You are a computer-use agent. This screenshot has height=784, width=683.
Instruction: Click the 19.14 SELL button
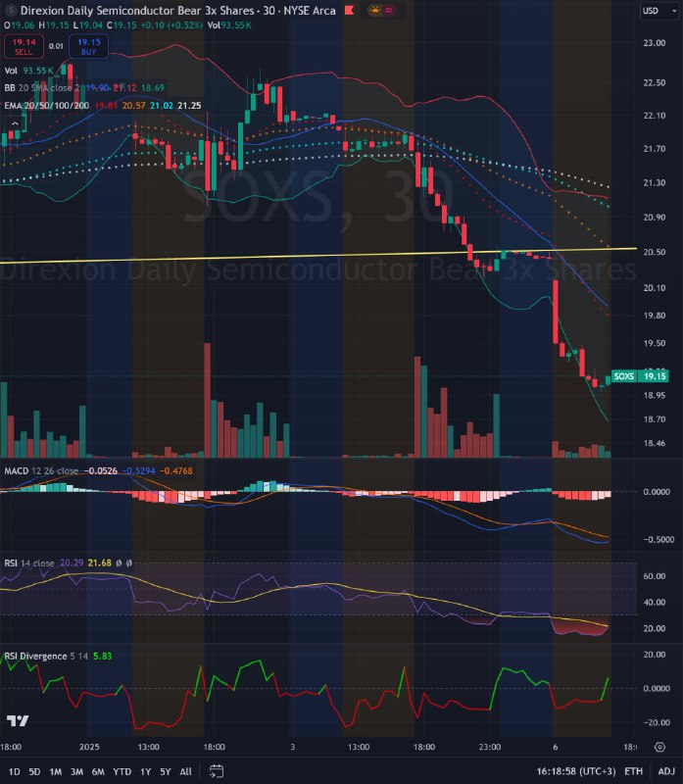(x=24, y=46)
